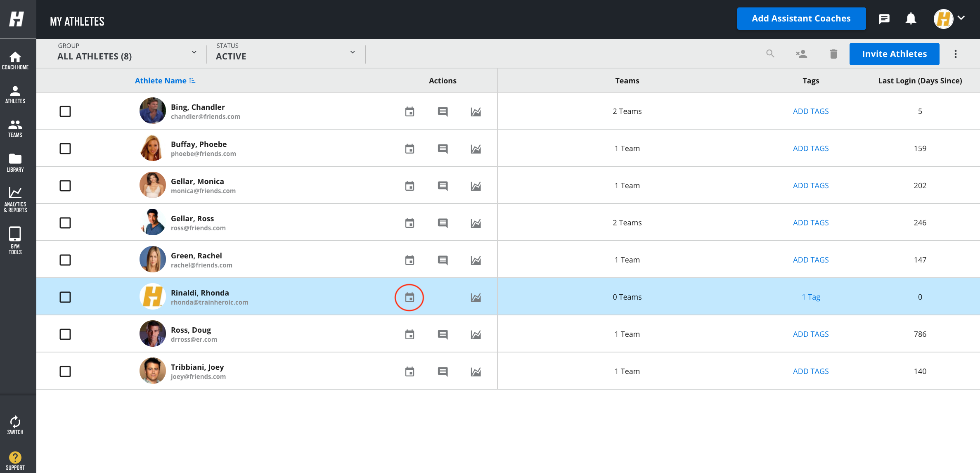
Task: Open calendar for Tribbiani, Joey
Action: click(410, 371)
